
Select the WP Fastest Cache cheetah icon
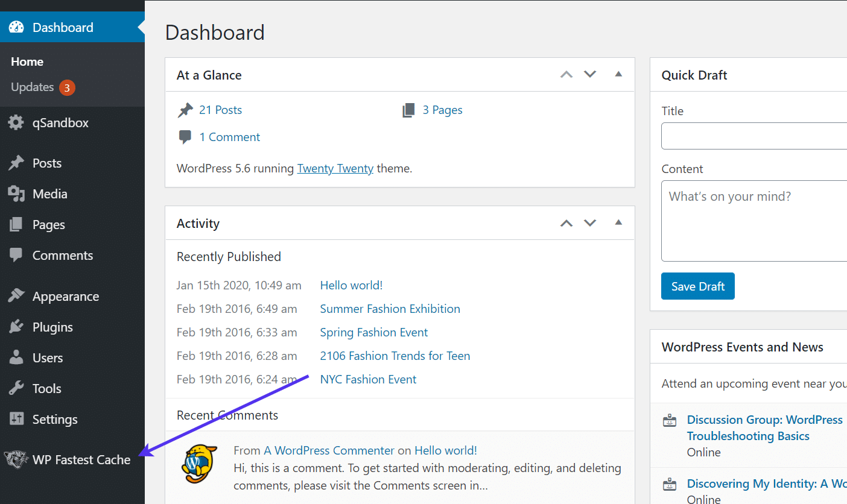pyautogui.click(x=15, y=459)
